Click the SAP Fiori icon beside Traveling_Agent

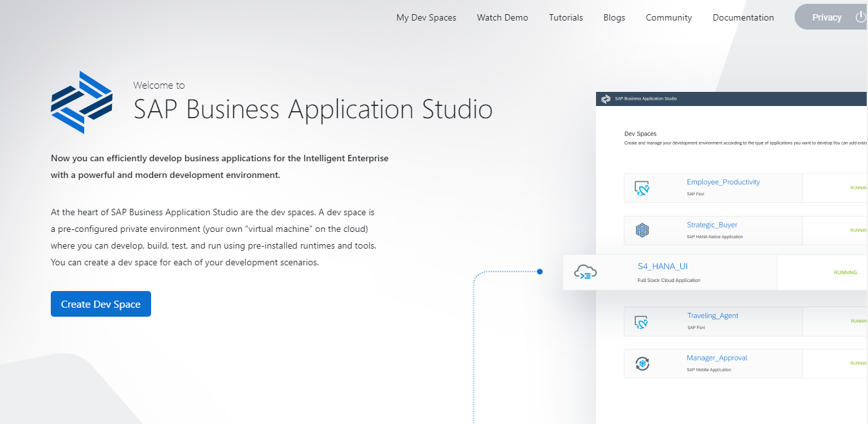click(642, 321)
